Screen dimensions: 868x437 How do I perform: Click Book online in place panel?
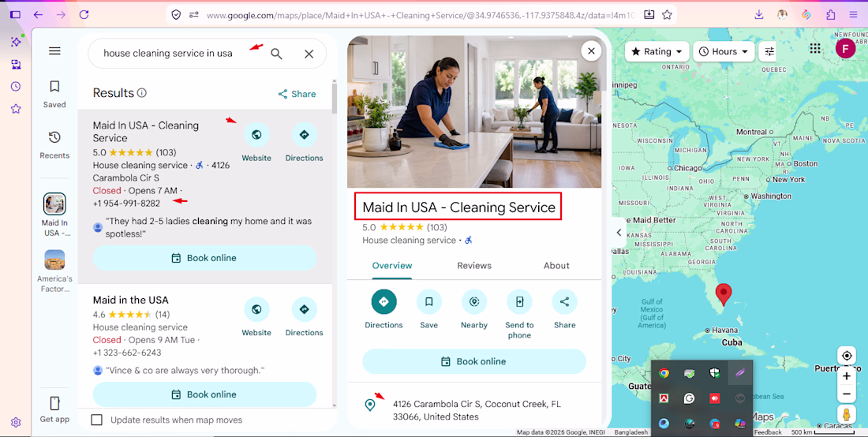[x=474, y=361]
